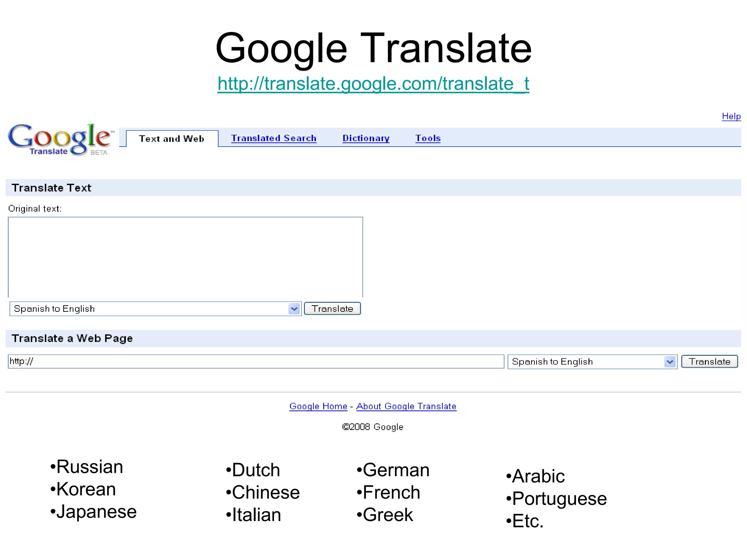Click the Portuguese bullet item
The image size is (747, 560).
[x=557, y=499]
